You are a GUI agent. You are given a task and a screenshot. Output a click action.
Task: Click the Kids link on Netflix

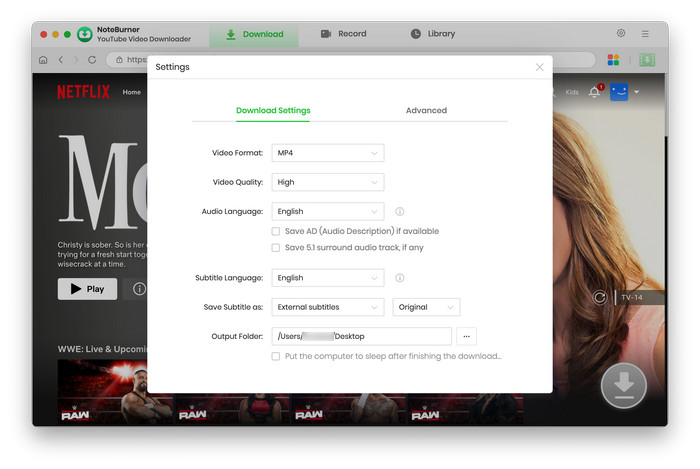[572, 92]
